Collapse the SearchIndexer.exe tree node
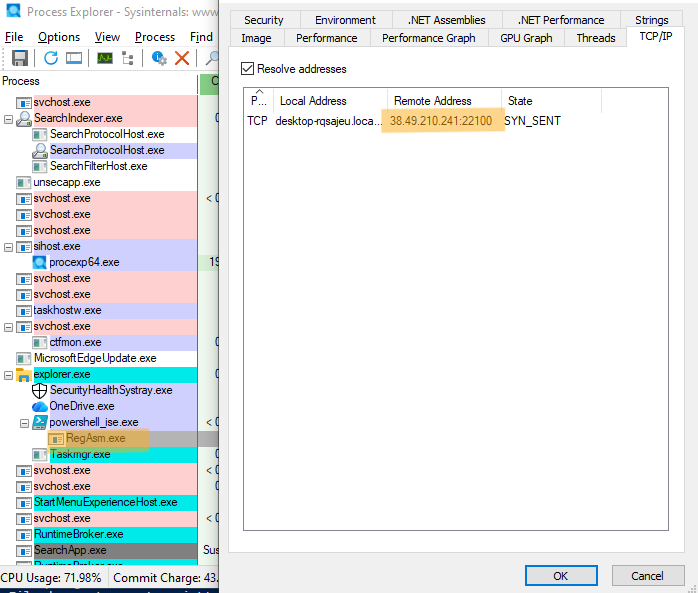 [x=9, y=118]
